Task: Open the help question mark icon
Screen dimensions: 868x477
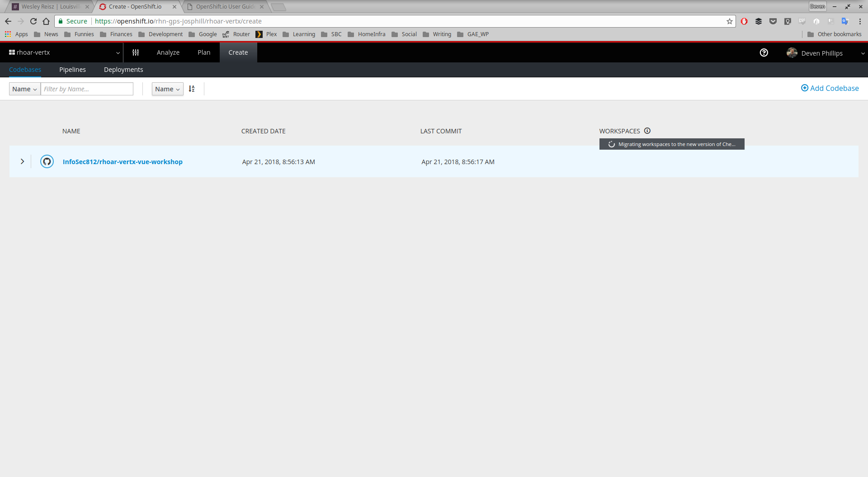Action: click(x=764, y=52)
